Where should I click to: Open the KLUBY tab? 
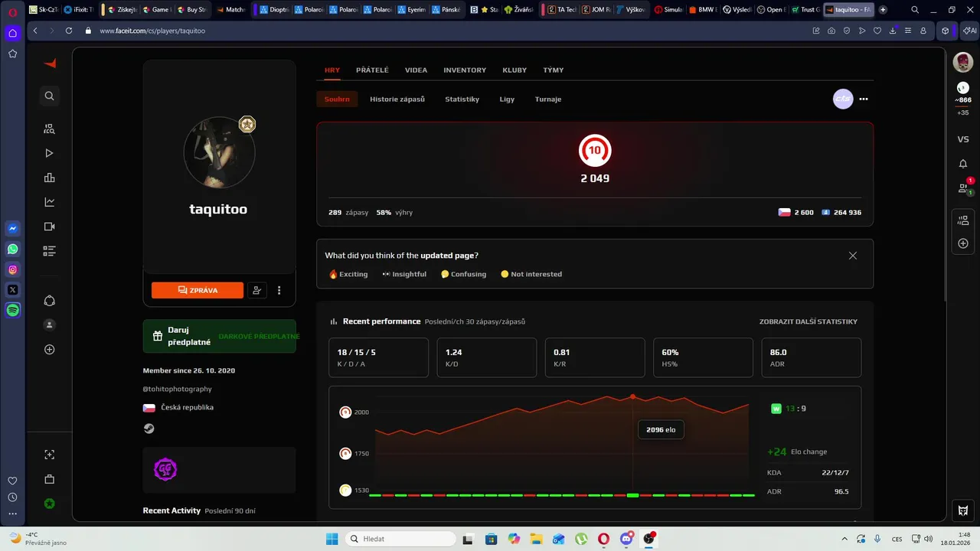tap(514, 70)
